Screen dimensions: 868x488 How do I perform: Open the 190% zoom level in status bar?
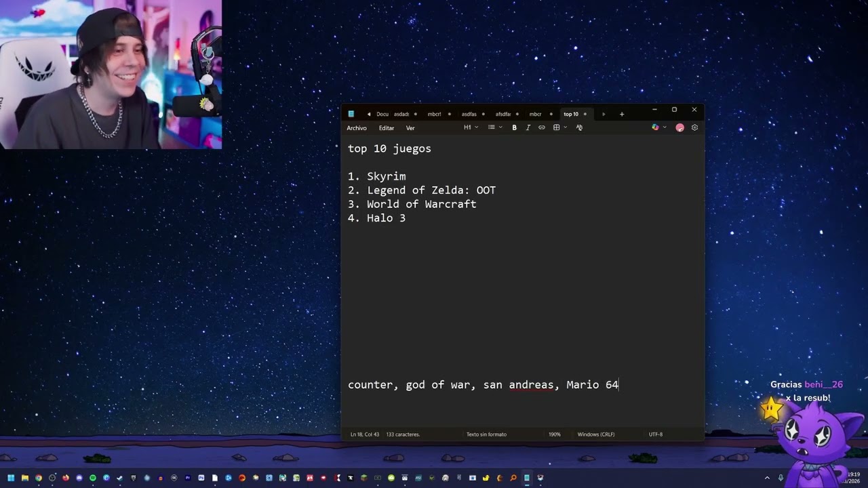pyautogui.click(x=555, y=434)
